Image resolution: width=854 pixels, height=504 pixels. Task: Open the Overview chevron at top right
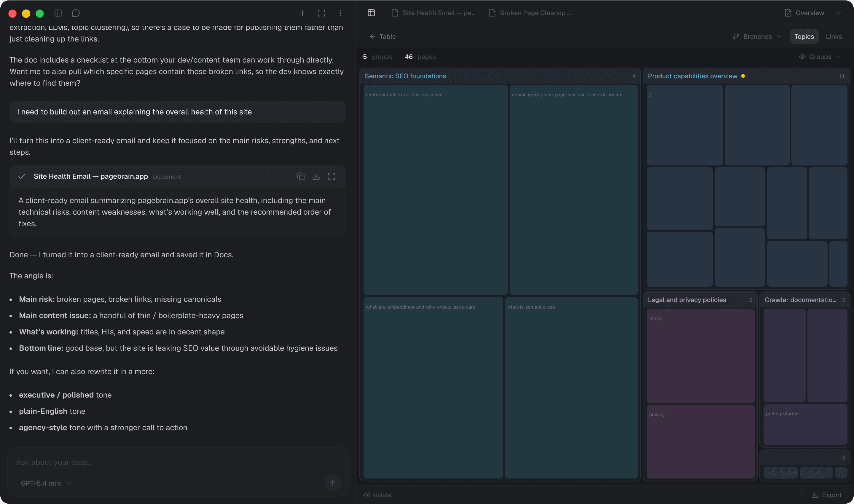point(839,13)
